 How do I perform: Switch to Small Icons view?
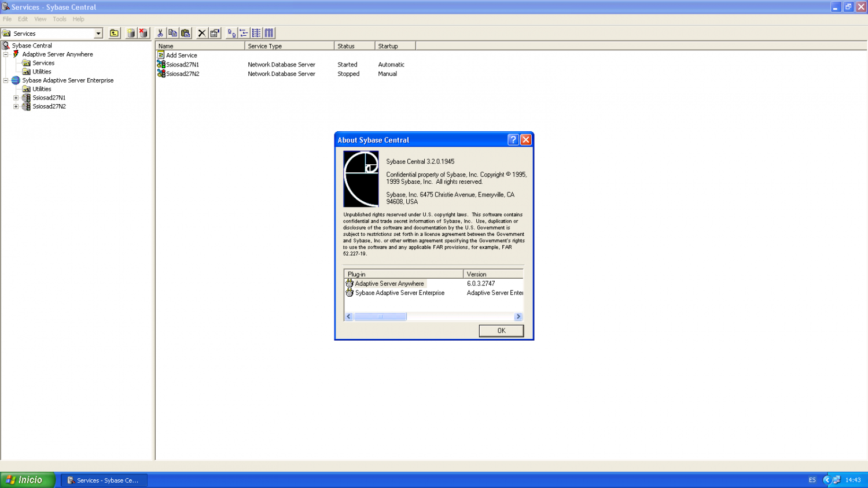coord(244,33)
